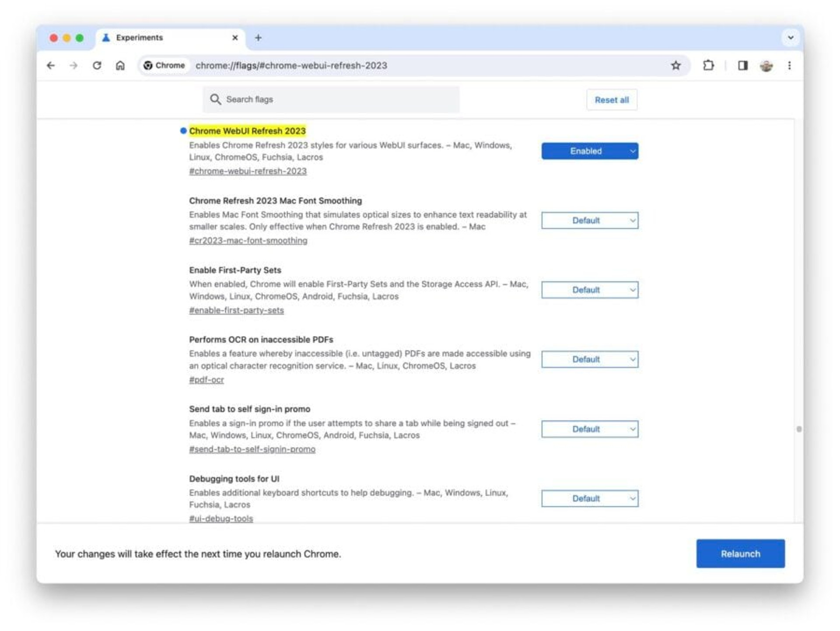This screenshot has height=631, width=840.
Task: Open the tab search chevron
Action: click(x=791, y=38)
